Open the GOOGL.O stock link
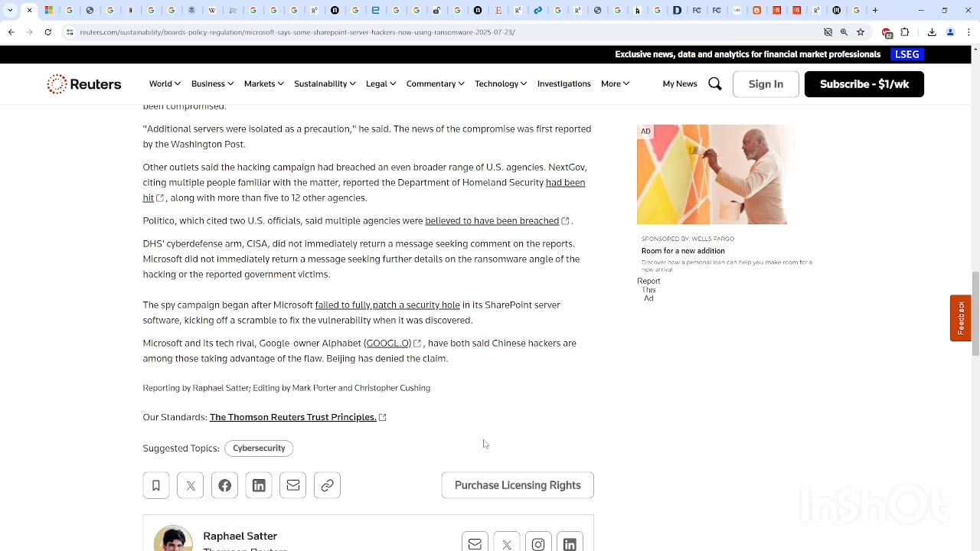Image resolution: width=980 pixels, height=551 pixels. tap(387, 344)
